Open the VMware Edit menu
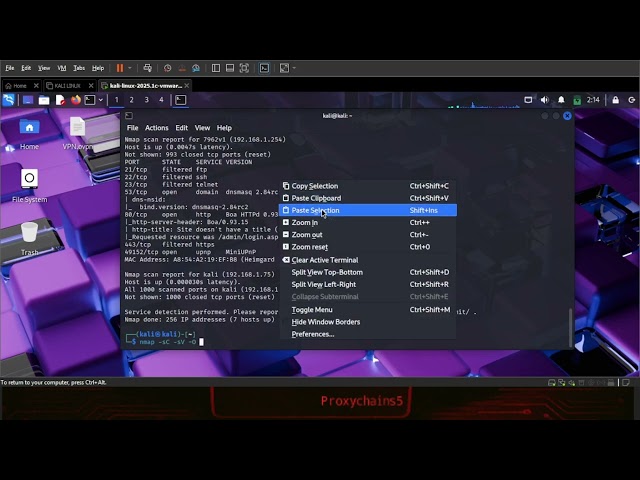This screenshot has height=480, width=640. pos(26,68)
